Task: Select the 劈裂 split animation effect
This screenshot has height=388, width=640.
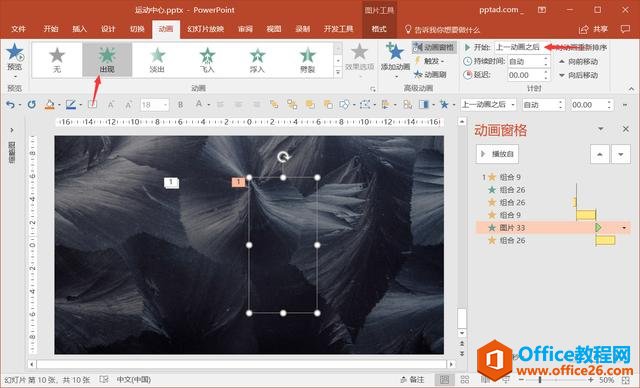Action: pos(307,60)
